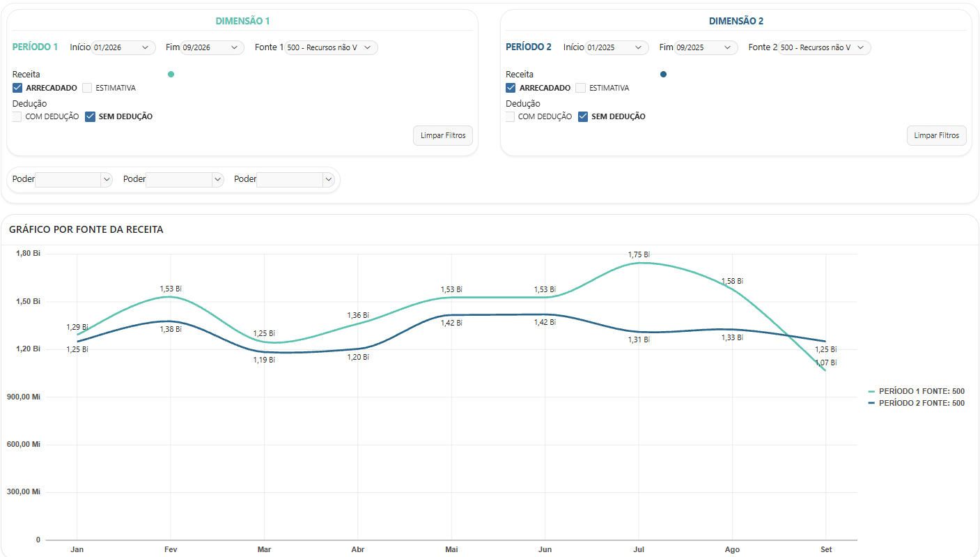This screenshot has width=980, height=557.
Task: Open the Fim 09/2026 dropdown
Action: tap(212, 47)
